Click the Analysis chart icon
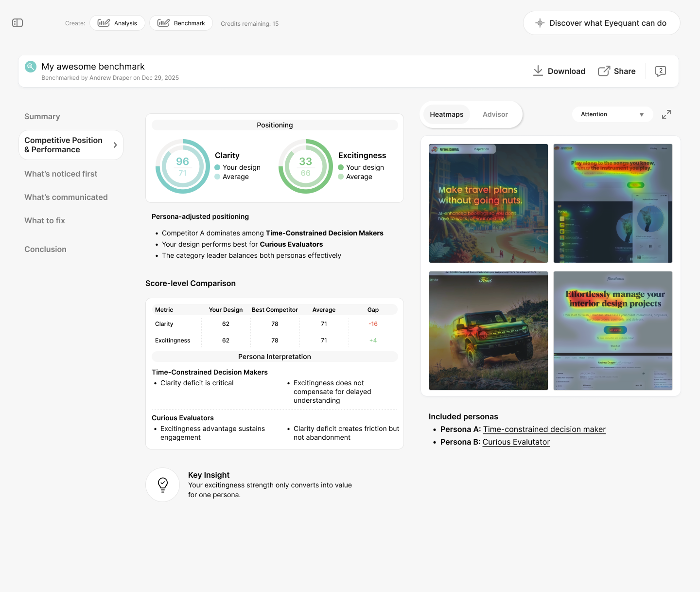Screen dimensions: 700x592 (x=104, y=23)
